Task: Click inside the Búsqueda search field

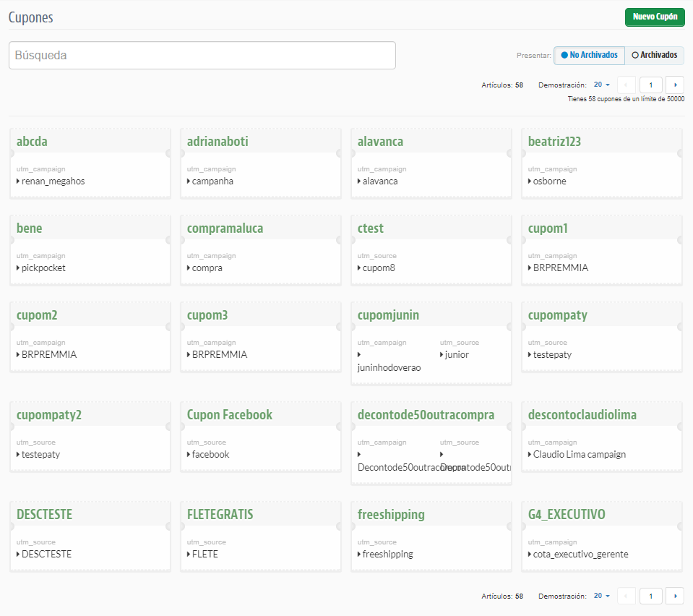Action: [x=202, y=55]
